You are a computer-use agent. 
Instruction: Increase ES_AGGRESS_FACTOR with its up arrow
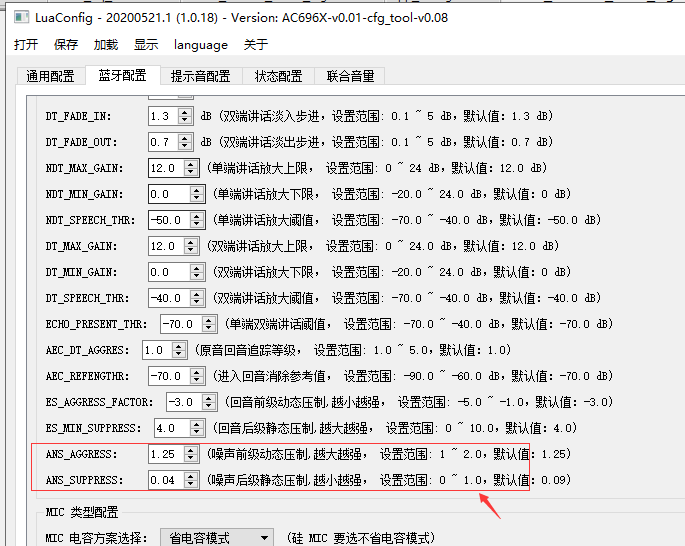(209, 397)
